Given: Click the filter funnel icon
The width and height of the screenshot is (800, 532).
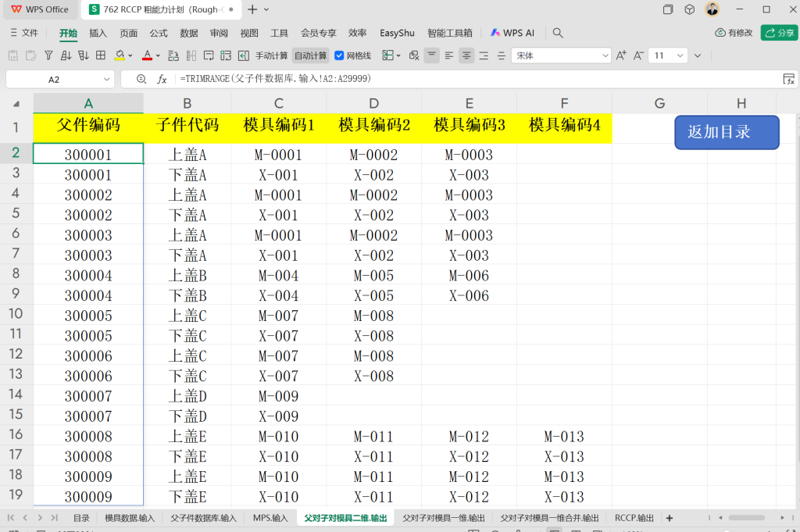Looking at the screenshot, I should 48,55.
